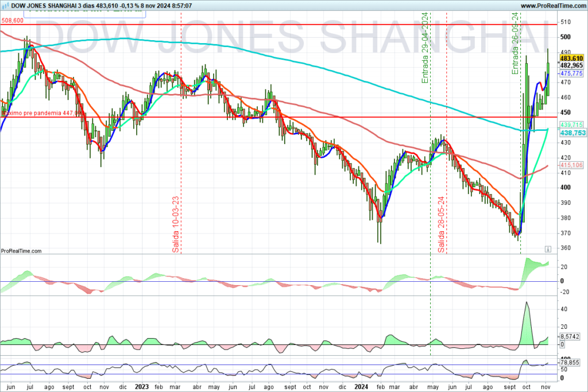The image size is (588, 392).
Task: Click the yellow 483,610 current price tag
Action: [x=571, y=58]
